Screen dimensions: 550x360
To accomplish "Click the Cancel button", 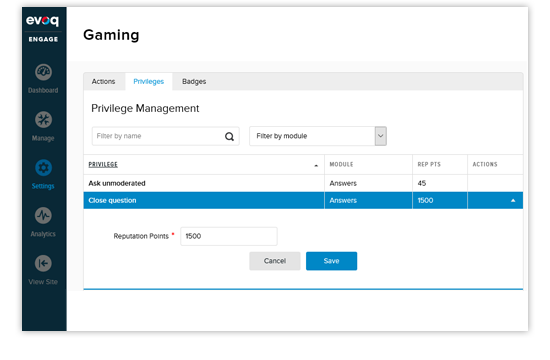I will tap(275, 261).
